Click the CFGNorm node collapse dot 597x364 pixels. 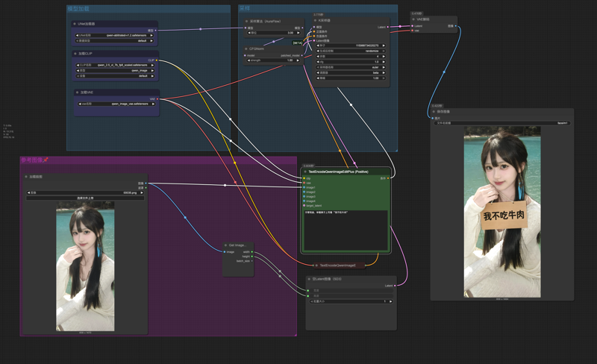(246, 49)
